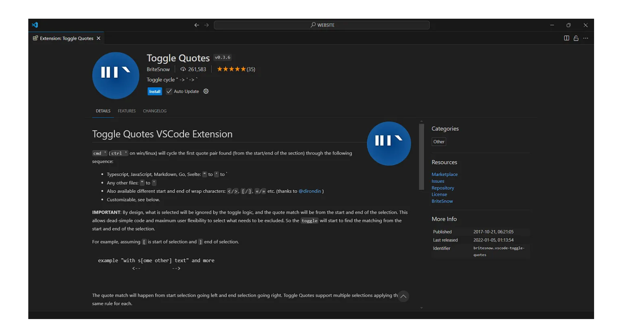Click the lock icon in editor toolbar
The width and height of the screenshot is (644, 334).
[576, 38]
